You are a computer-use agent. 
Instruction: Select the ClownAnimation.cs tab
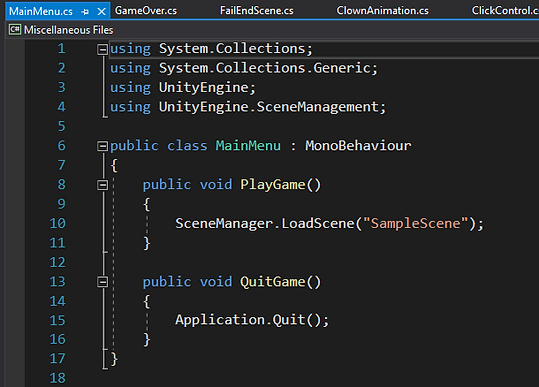(383, 11)
